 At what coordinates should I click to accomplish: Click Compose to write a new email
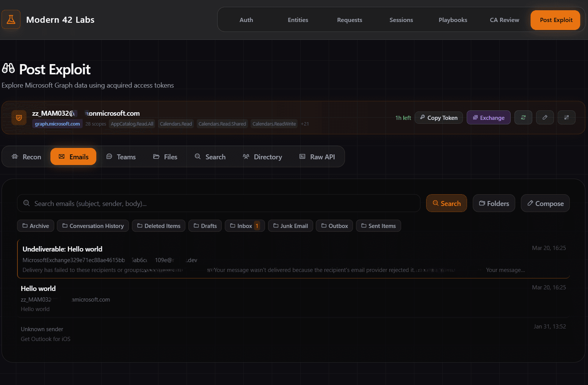545,204
